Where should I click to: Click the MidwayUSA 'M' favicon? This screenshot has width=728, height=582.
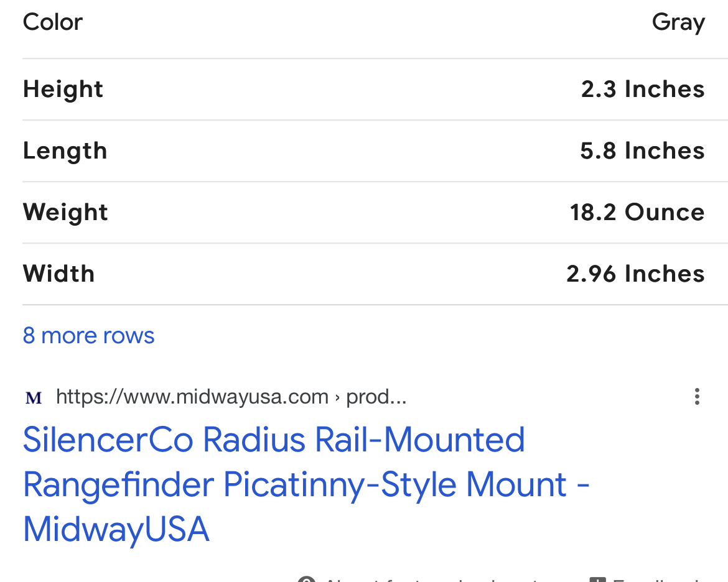(34, 398)
